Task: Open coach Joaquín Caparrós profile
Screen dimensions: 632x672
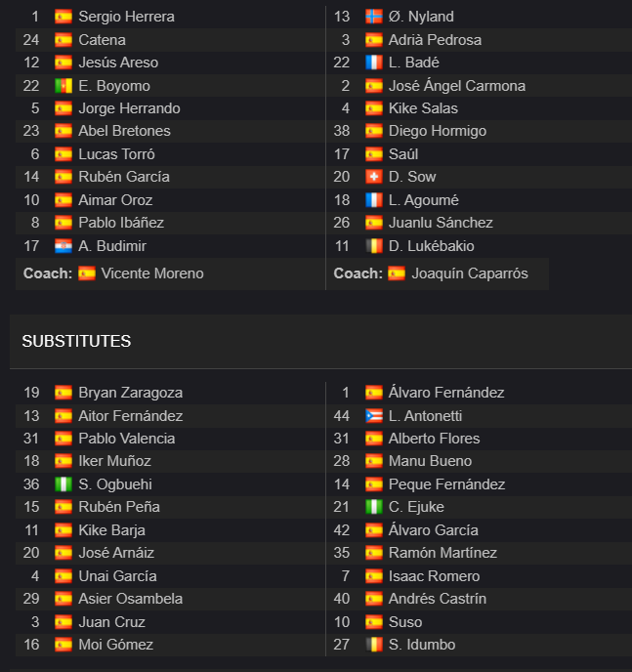Action: (470, 273)
